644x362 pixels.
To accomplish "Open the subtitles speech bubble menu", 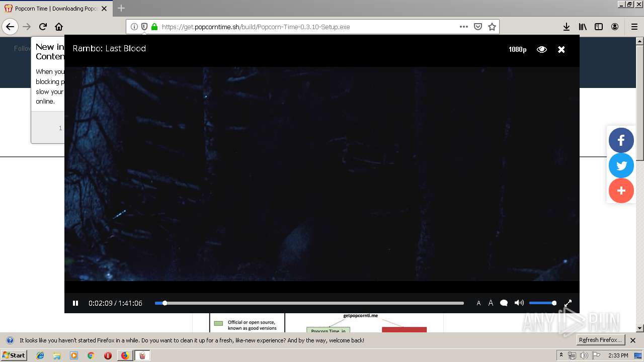I will coord(504,303).
